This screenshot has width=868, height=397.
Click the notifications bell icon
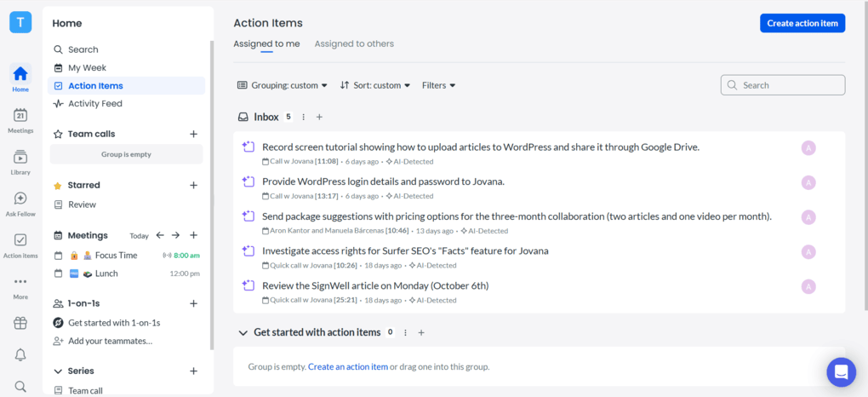click(20, 354)
